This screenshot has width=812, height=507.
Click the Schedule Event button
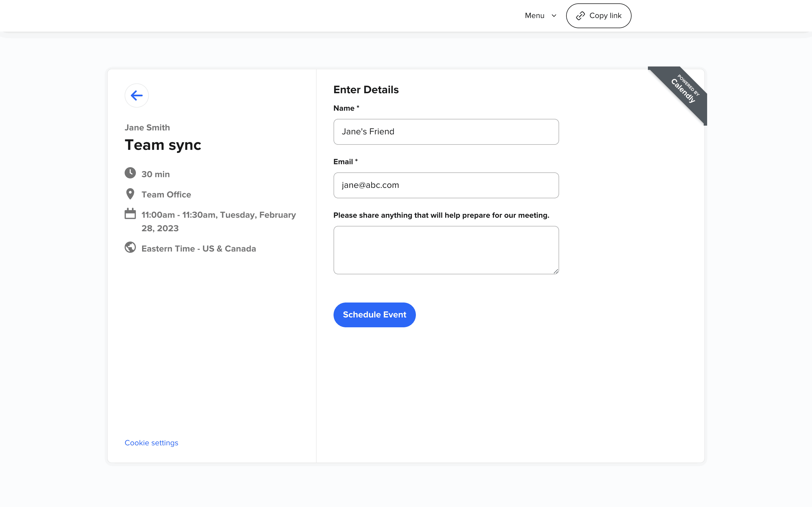click(x=374, y=315)
